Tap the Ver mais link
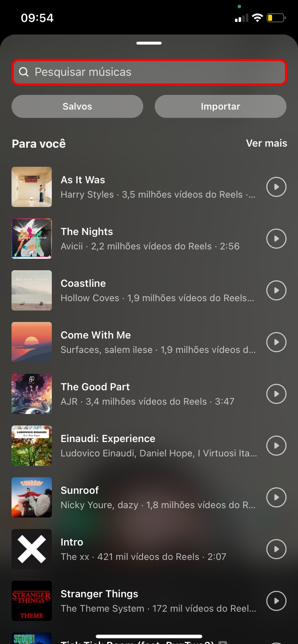This screenshot has height=644, width=298. coord(266,143)
